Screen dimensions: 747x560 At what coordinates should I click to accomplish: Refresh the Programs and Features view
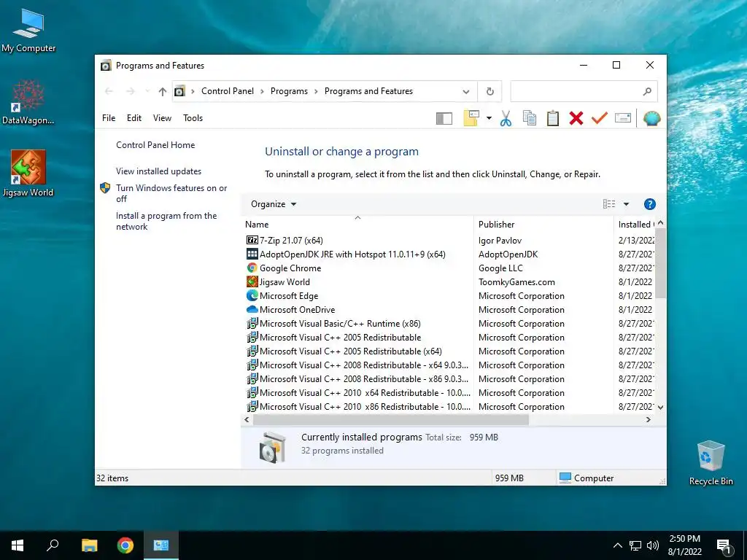(x=489, y=91)
